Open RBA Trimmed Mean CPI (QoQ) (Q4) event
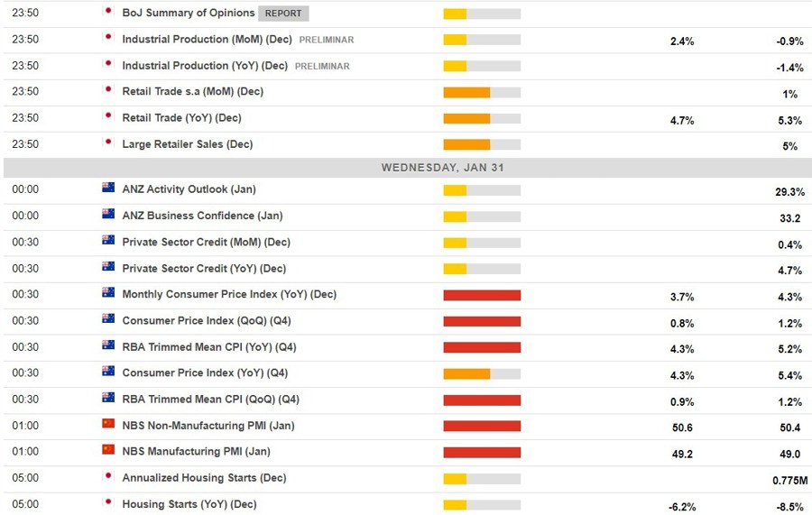 click(211, 400)
